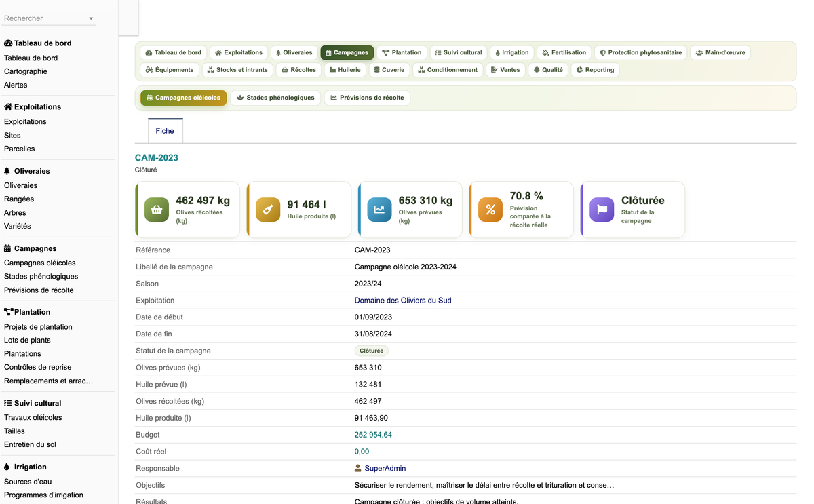Open the Qualité module
The height and width of the screenshot is (504, 814).
[548, 69]
